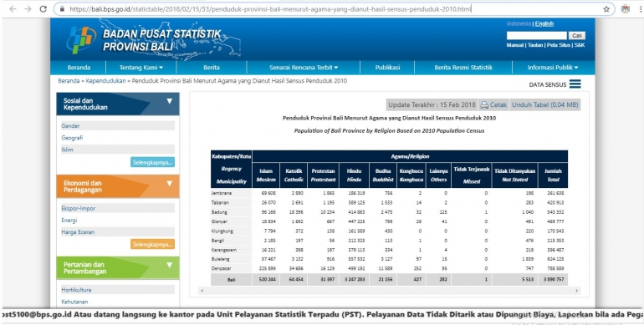Image resolution: width=644 pixels, height=325 pixels.
Task: Click the blue Selengkapnya button
Action: [x=152, y=162]
